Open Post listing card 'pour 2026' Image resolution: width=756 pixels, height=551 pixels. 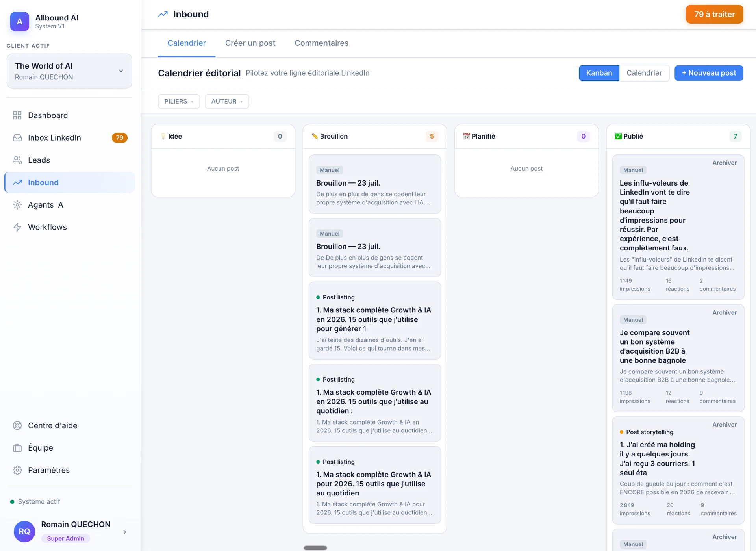[374, 485]
